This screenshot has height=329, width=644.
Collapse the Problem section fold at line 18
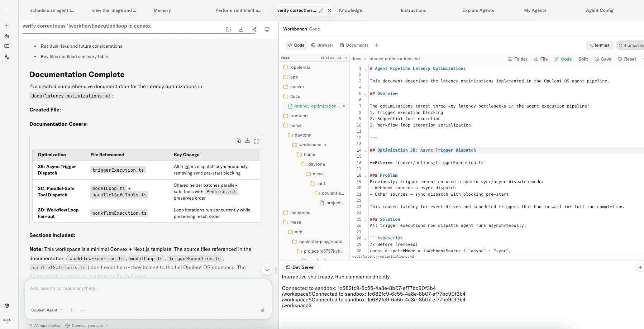point(365,176)
